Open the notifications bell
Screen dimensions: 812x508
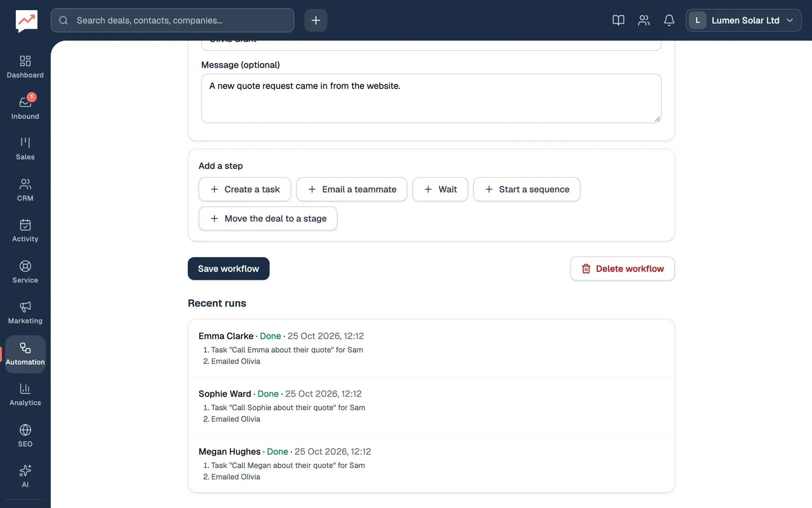(669, 20)
